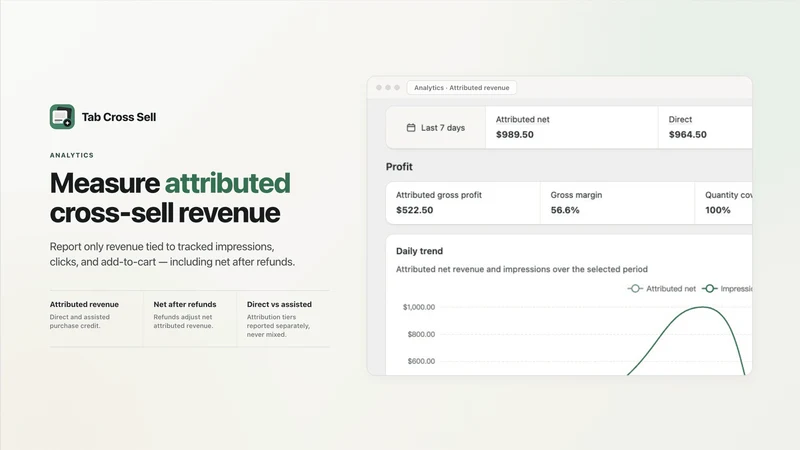
Task: Click the Profit section heading
Action: pyautogui.click(x=399, y=167)
